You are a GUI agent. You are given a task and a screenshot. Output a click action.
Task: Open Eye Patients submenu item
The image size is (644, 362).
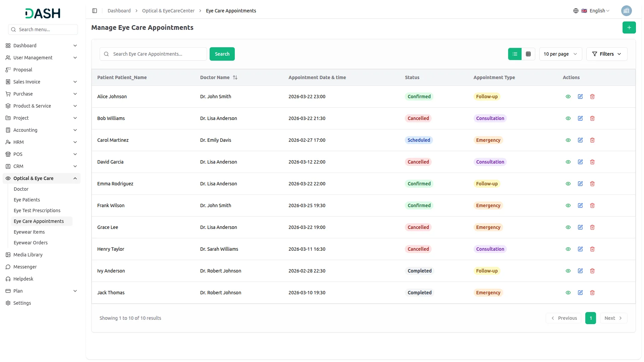27,200
